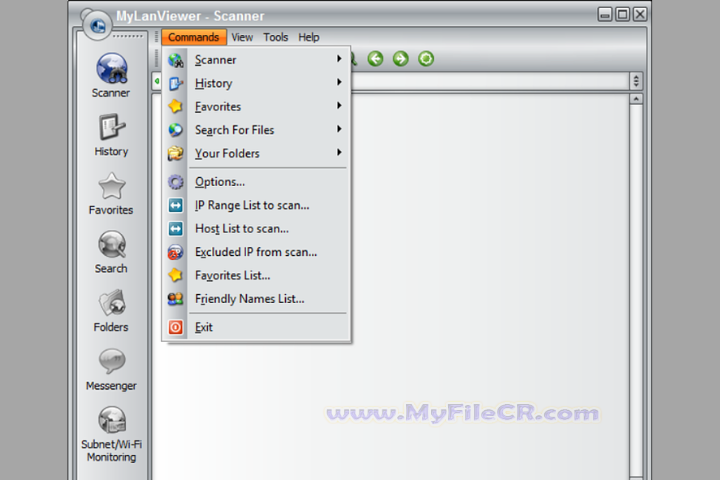The image size is (720, 480).
Task: Click the Excluded IP icon in the menu
Action: click(175, 252)
